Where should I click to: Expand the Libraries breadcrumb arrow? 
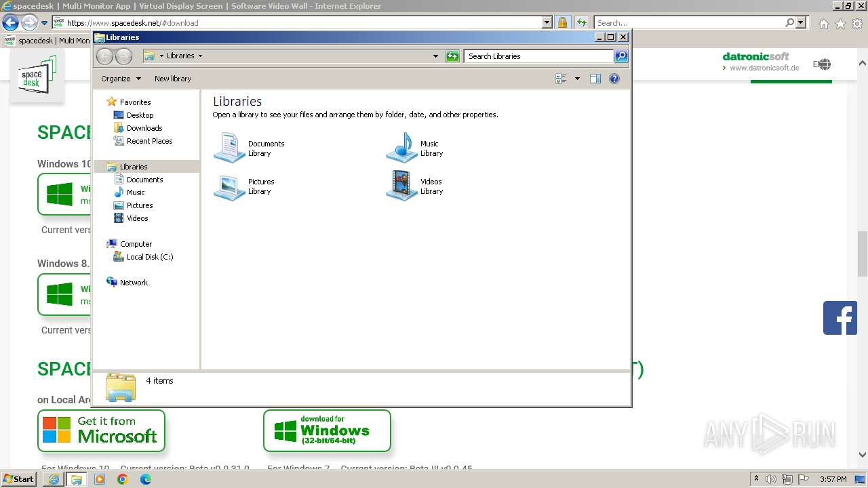[x=200, y=56]
